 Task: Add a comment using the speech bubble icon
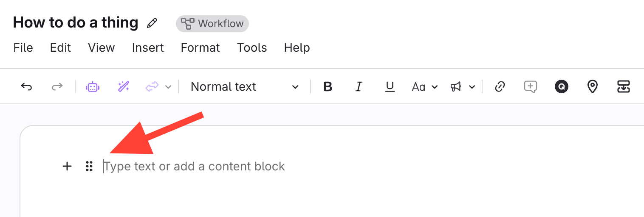[x=530, y=87]
